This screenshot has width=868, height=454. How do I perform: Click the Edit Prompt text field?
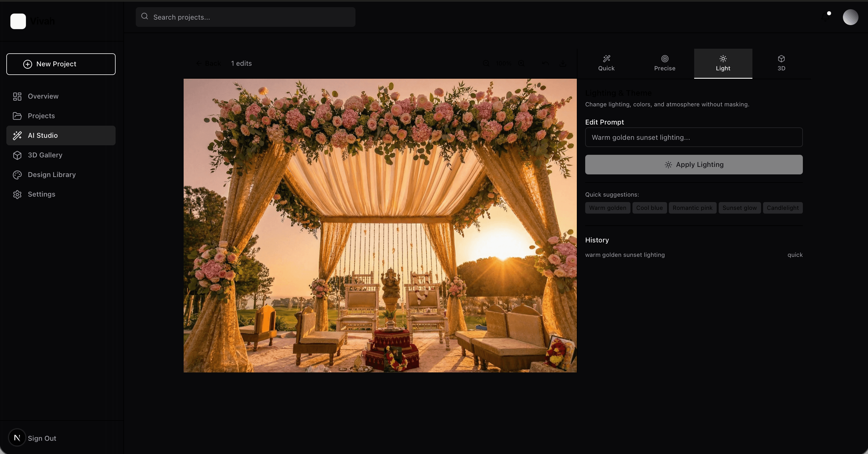pyautogui.click(x=694, y=137)
